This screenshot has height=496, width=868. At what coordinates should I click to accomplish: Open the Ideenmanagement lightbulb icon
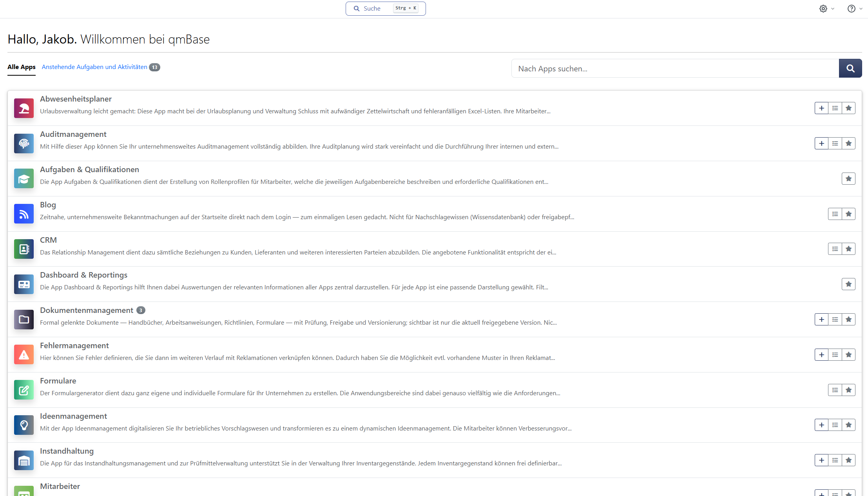click(x=24, y=425)
